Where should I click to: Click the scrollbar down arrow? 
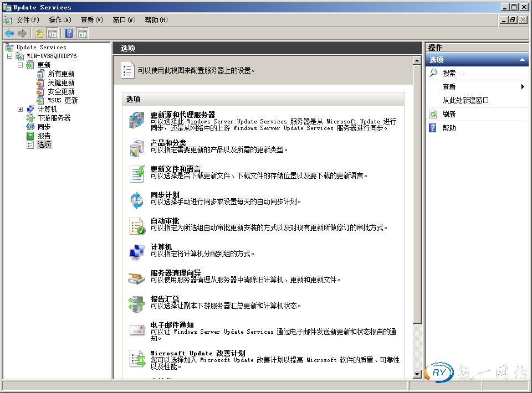pos(416,375)
